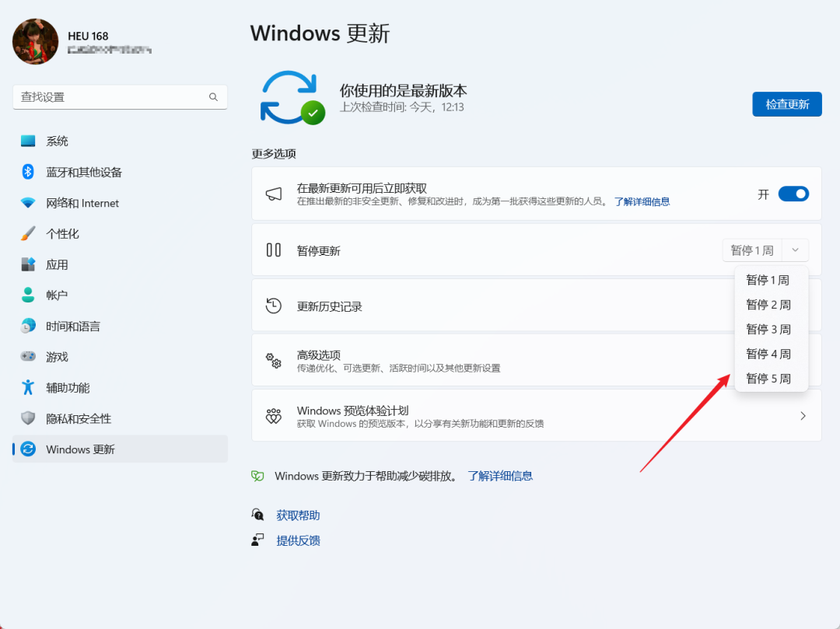Click the Bluetooth and devices icon in sidebar
The width and height of the screenshot is (840, 629).
click(28, 172)
